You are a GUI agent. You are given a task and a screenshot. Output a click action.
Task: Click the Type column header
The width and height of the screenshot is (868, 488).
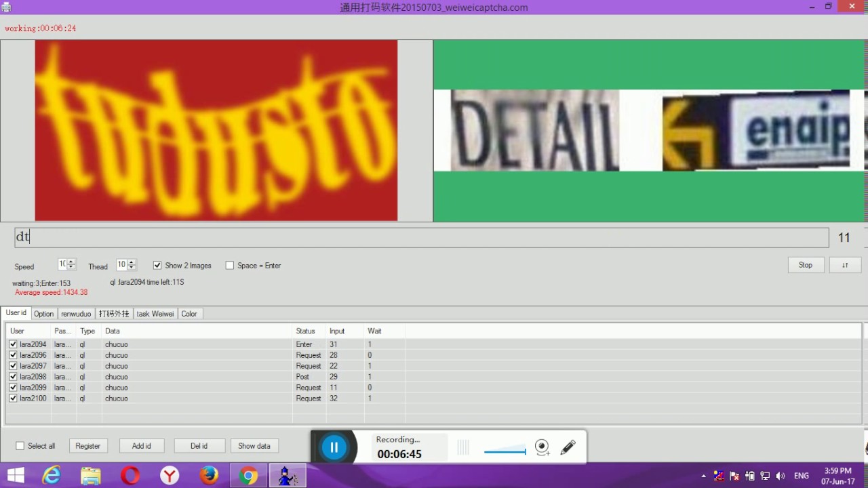(88, 331)
